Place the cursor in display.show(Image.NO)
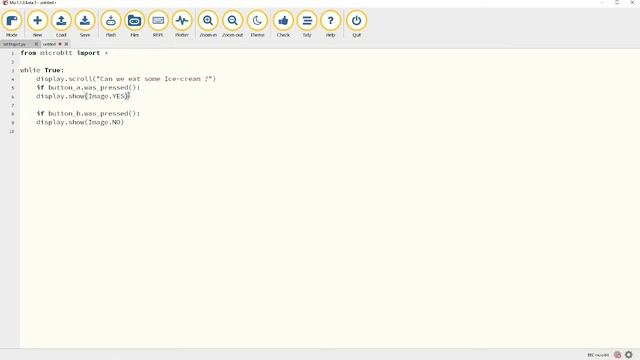This screenshot has width=640, height=360. pos(80,122)
